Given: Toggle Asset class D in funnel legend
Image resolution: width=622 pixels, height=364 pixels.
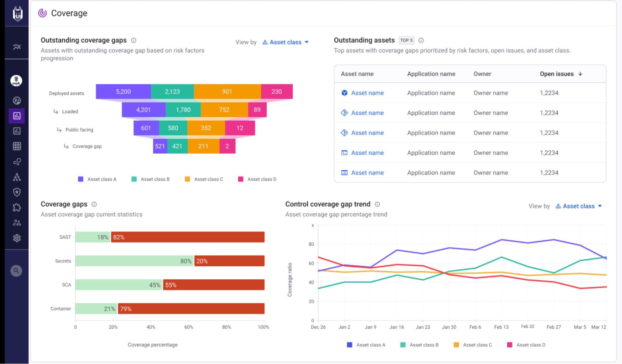Looking at the screenshot, I should (x=257, y=179).
